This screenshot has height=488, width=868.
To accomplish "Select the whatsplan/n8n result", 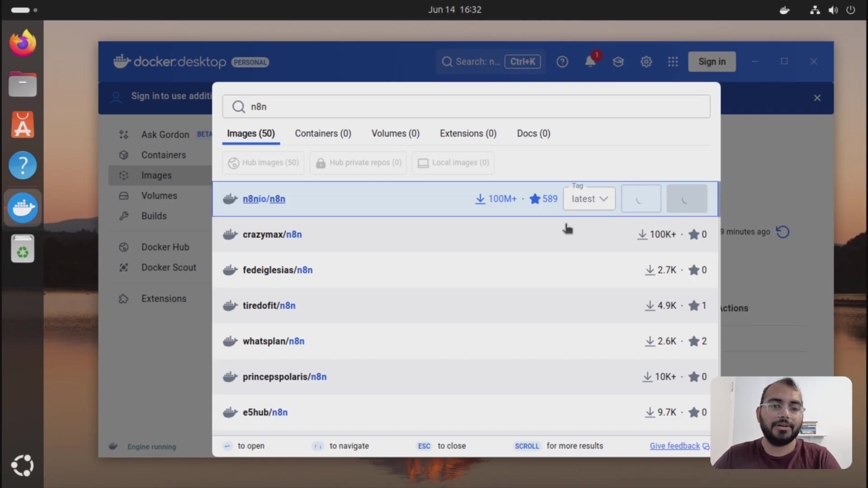I will (465, 341).
